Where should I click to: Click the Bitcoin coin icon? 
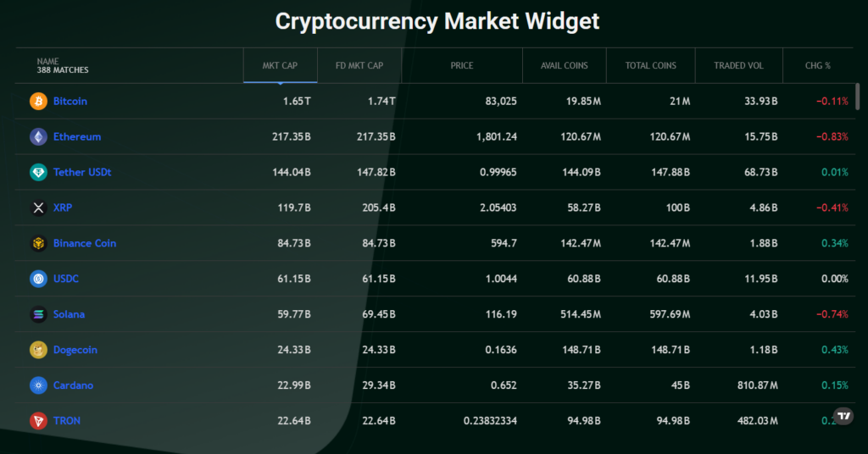coord(38,102)
